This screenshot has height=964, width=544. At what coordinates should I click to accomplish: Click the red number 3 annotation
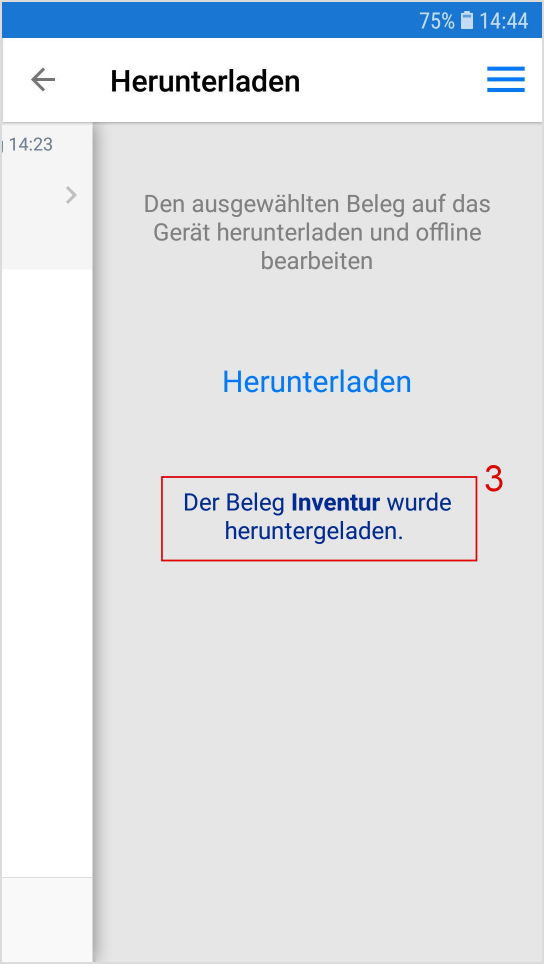tap(494, 480)
